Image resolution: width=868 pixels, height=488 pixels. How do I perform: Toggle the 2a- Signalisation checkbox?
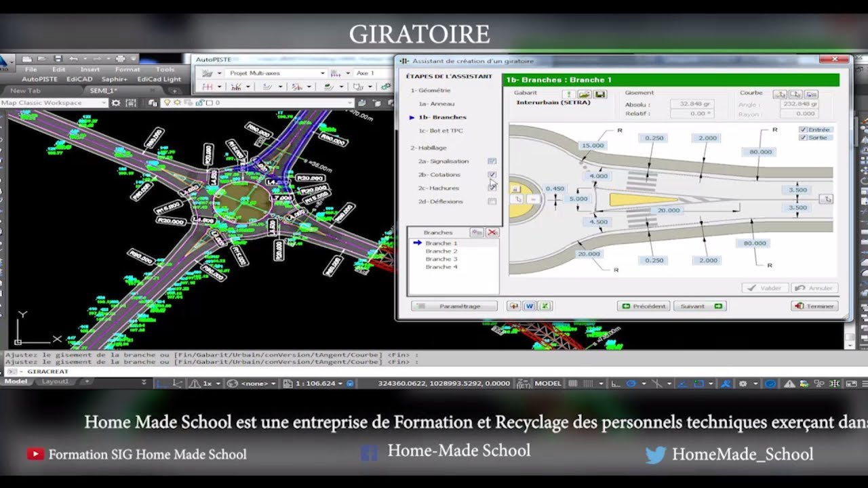[x=492, y=161]
